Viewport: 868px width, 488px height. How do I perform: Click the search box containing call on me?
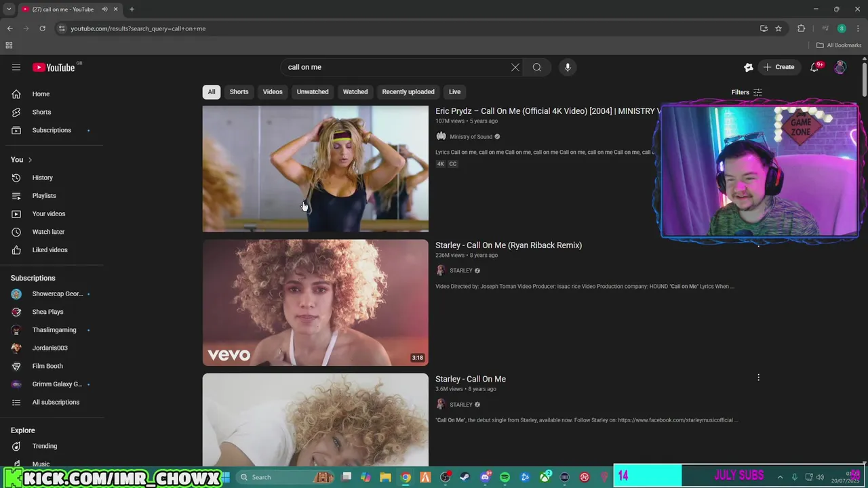click(397, 67)
